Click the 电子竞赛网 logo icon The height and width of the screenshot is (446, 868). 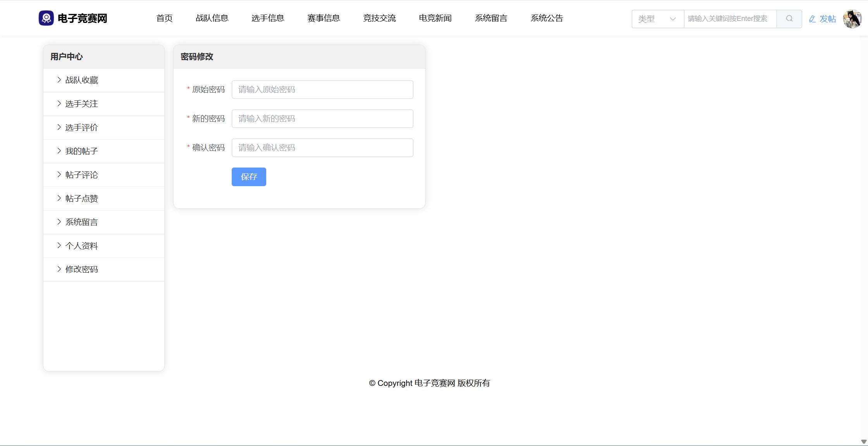[x=46, y=18]
